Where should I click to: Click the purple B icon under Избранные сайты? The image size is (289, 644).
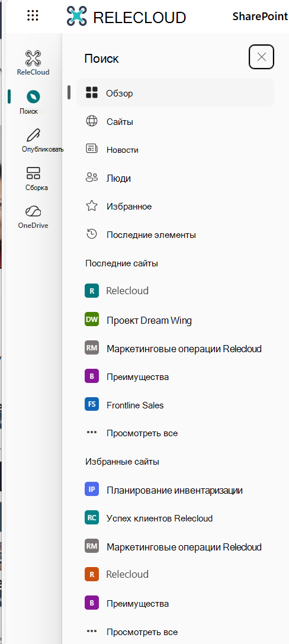pos(92,603)
